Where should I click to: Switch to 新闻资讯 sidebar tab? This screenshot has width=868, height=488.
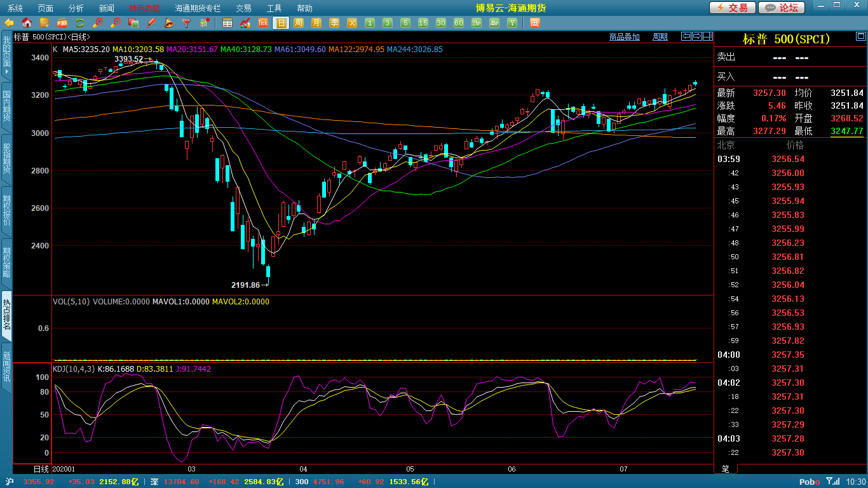pyautogui.click(x=6, y=367)
